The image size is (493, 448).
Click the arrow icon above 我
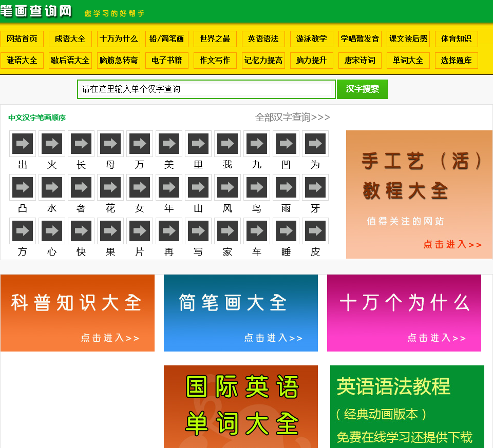click(x=227, y=144)
